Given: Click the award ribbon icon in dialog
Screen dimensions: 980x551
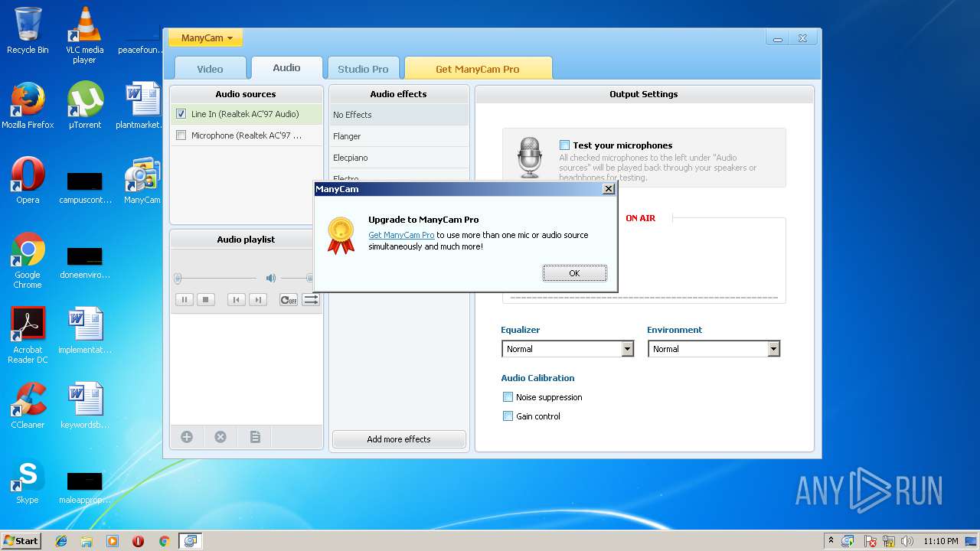Looking at the screenshot, I should 341,235.
